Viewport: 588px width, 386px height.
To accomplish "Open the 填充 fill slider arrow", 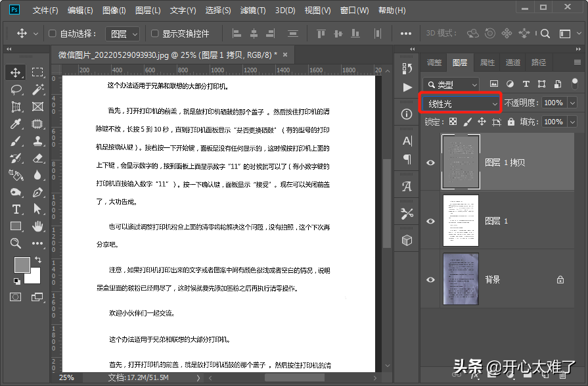I will (573, 122).
